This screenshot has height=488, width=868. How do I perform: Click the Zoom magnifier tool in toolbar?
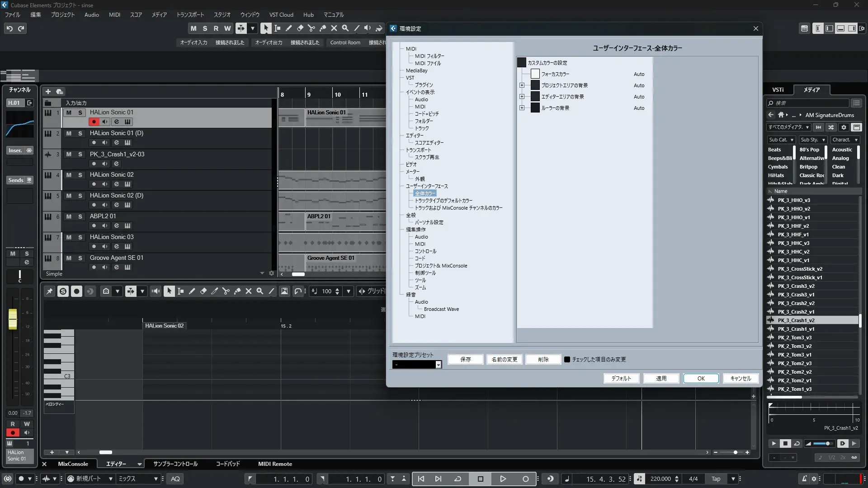coord(345,28)
